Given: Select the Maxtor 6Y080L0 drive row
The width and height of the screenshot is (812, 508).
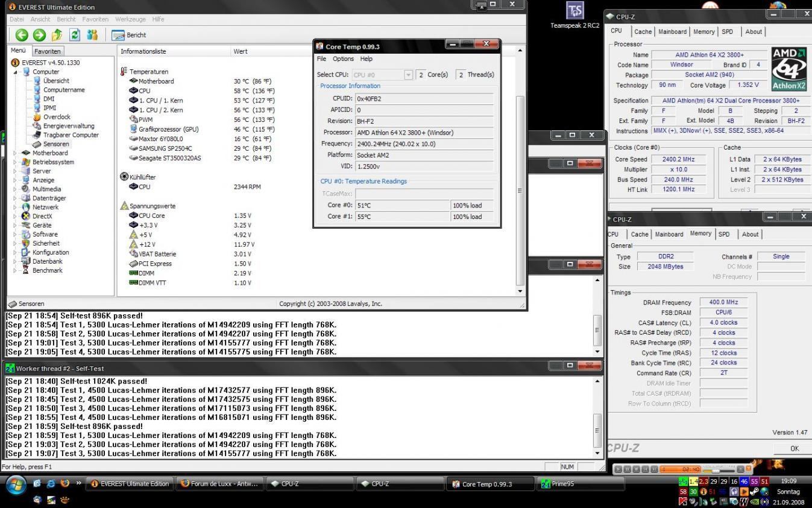Looking at the screenshot, I should (x=200, y=139).
